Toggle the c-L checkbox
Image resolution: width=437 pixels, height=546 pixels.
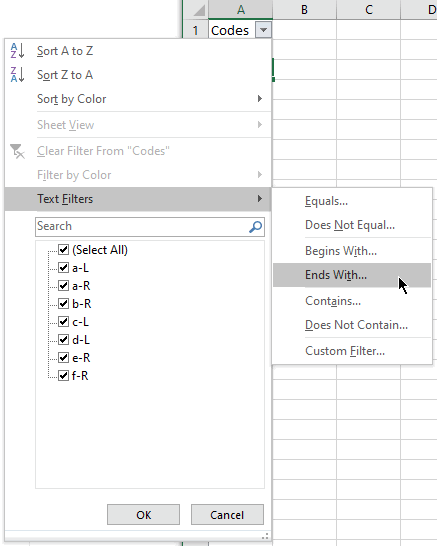click(x=63, y=322)
